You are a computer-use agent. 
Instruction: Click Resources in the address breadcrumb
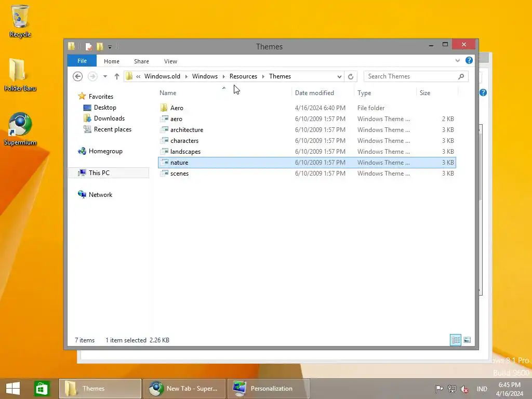click(x=243, y=76)
